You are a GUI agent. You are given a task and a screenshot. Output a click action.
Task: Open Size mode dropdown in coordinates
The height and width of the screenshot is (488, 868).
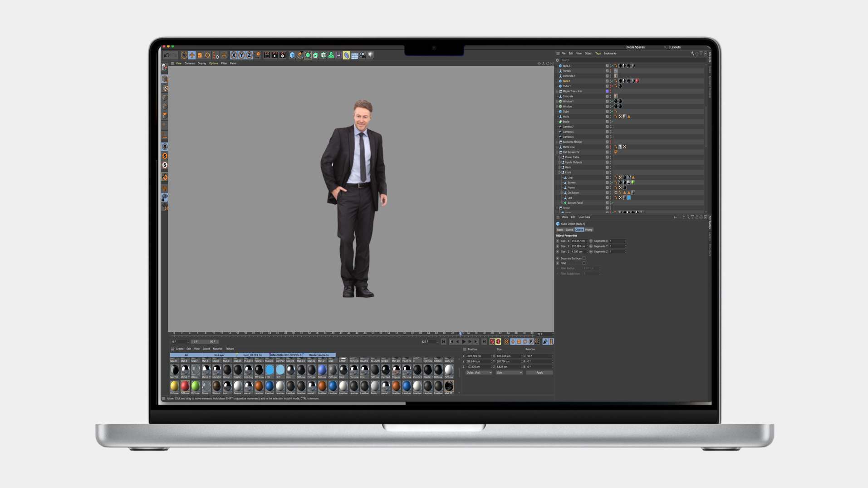(509, 373)
